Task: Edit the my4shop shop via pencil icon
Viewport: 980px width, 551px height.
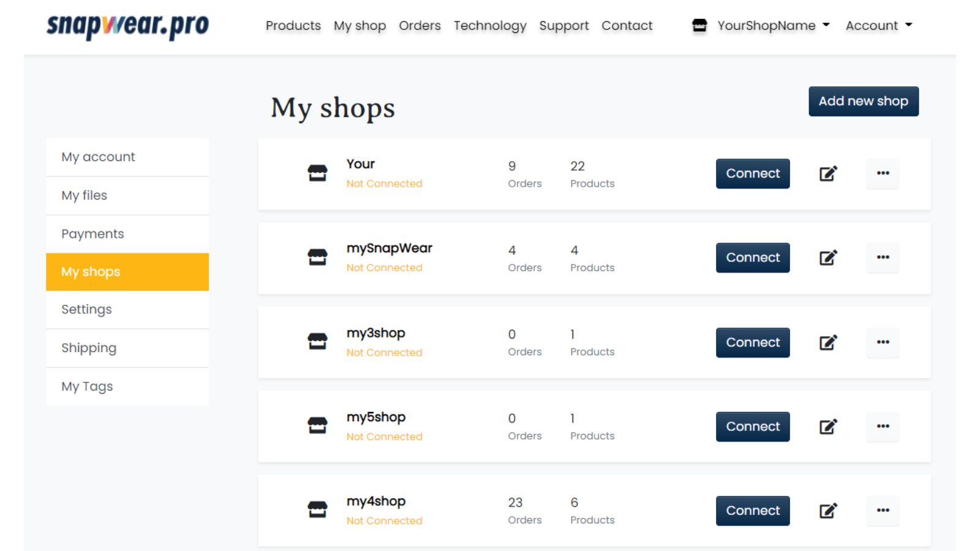Action: (828, 511)
